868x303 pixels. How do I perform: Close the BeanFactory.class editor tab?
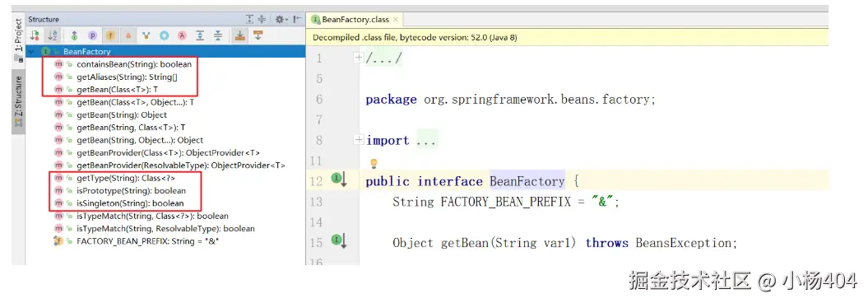coord(395,20)
